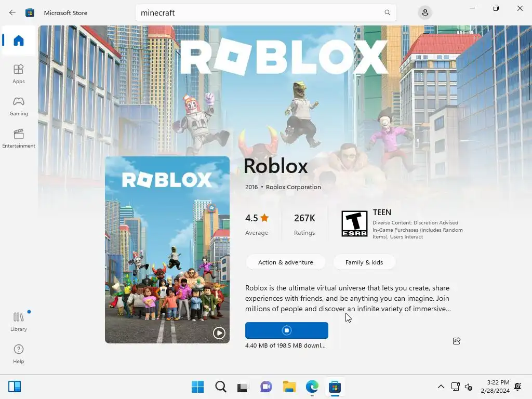
Task: Open the Library page
Action: click(x=19, y=322)
